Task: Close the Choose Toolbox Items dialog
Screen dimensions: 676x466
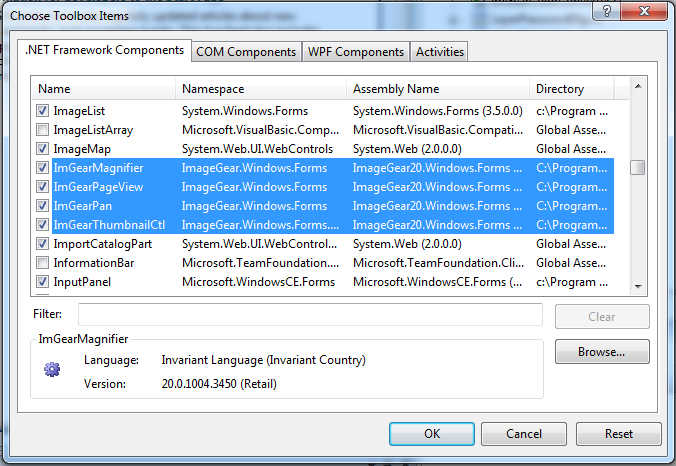Action: tap(644, 11)
